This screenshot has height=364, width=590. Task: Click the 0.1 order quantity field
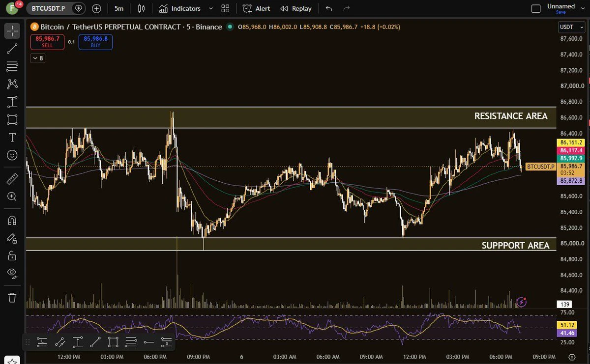[x=72, y=42]
